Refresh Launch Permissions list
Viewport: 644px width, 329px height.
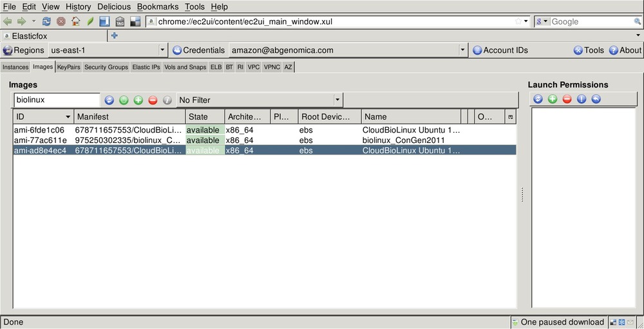(538, 99)
